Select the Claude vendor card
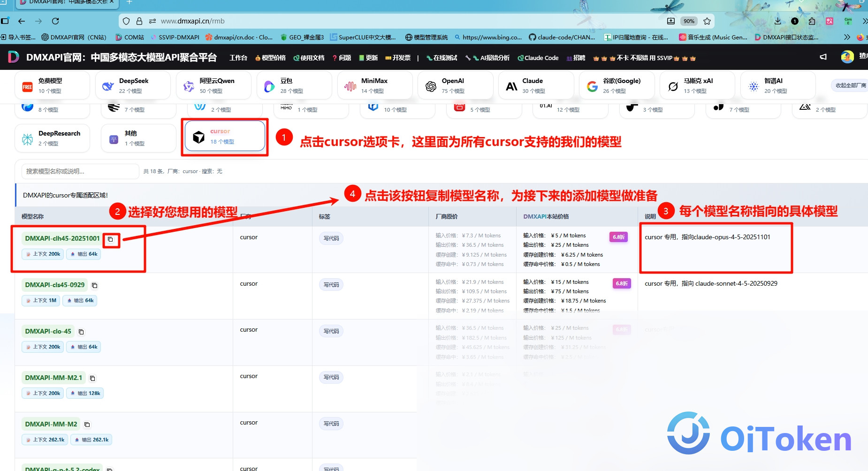868x471 pixels. pyautogui.click(x=536, y=85)
